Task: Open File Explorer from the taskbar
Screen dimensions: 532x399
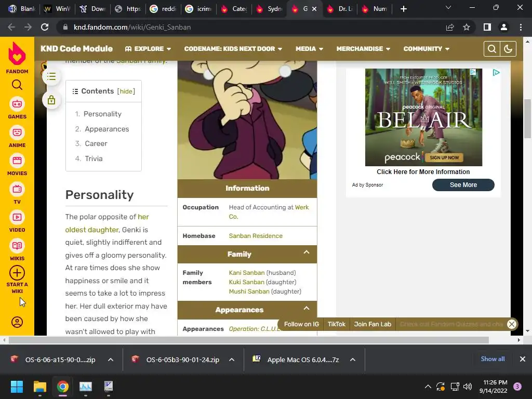Action: (39, 387)
